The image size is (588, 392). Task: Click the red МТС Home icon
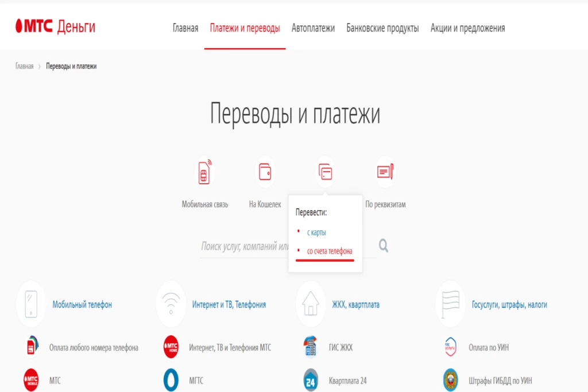click(171, 347)
